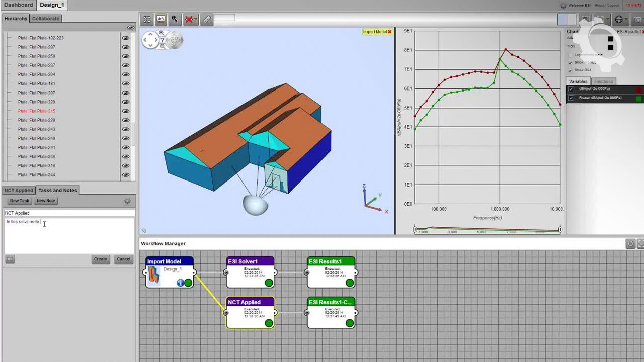This screenshot has height=362, width=644.
Task: Hide Plate: Flat Plate-315 using eye icon
Action: coord(125,111)
